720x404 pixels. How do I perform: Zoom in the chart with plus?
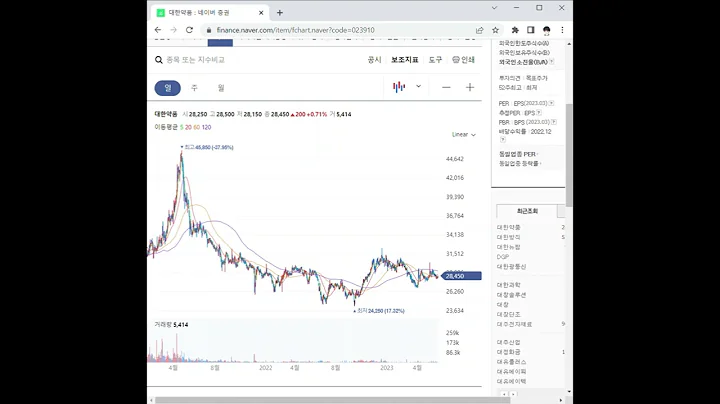click(x=470, y=87)
